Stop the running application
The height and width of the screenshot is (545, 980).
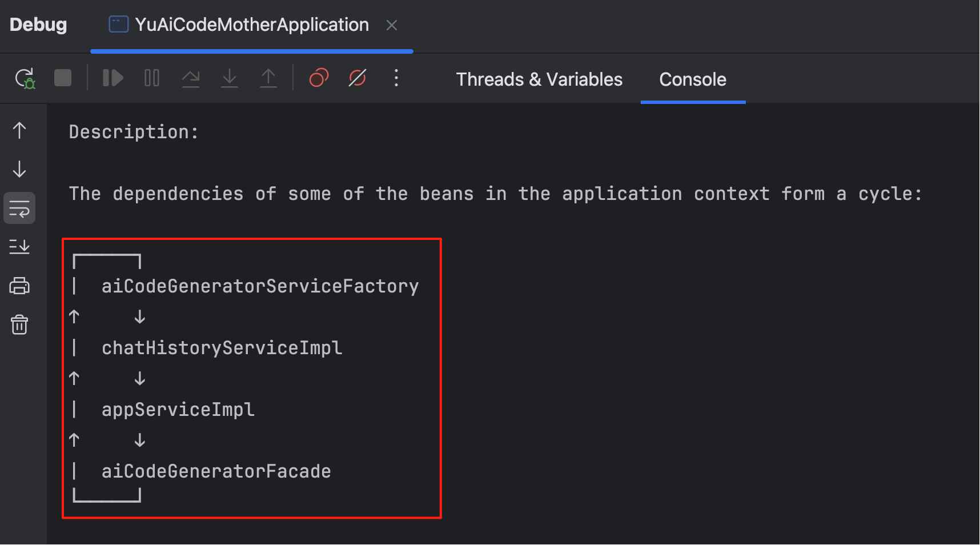pos(63,78)
